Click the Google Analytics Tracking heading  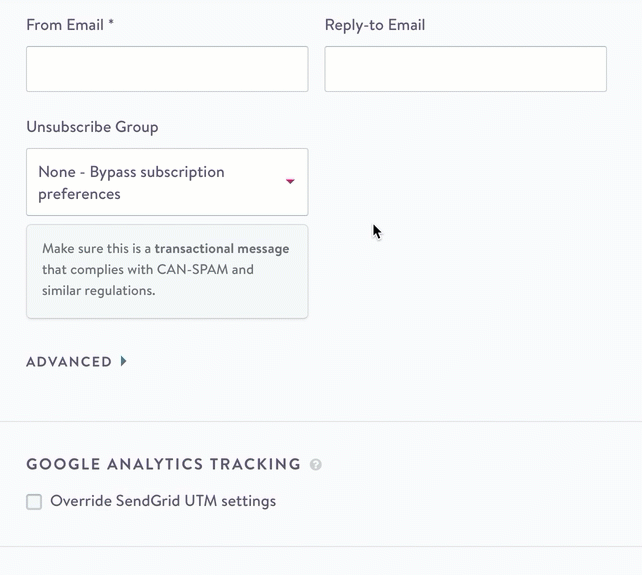(164, 464)
